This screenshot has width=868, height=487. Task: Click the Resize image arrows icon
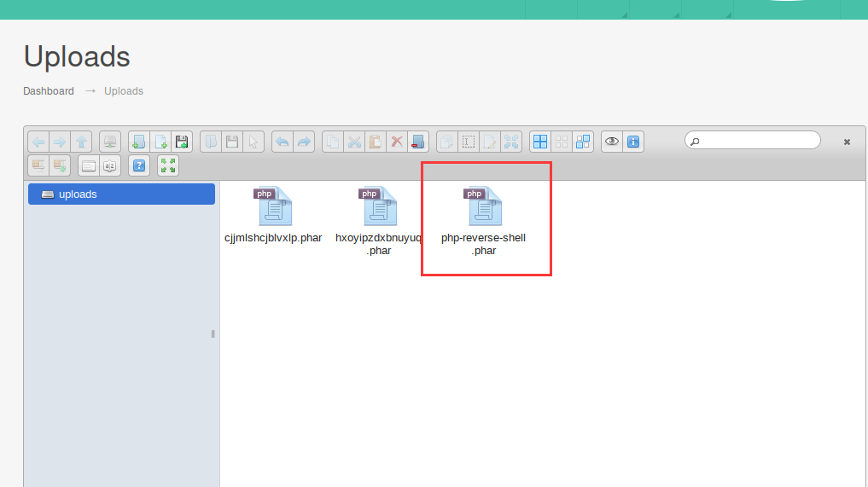(511, 142)
